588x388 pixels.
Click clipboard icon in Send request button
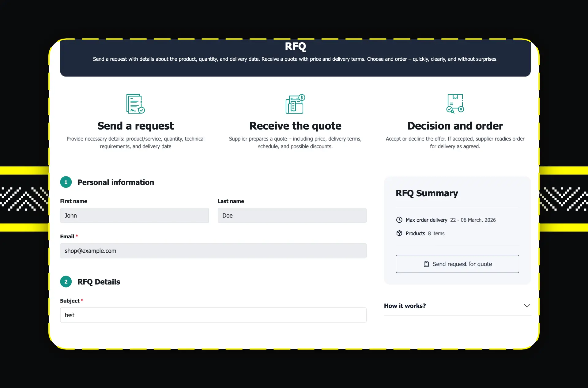(426, 264)
